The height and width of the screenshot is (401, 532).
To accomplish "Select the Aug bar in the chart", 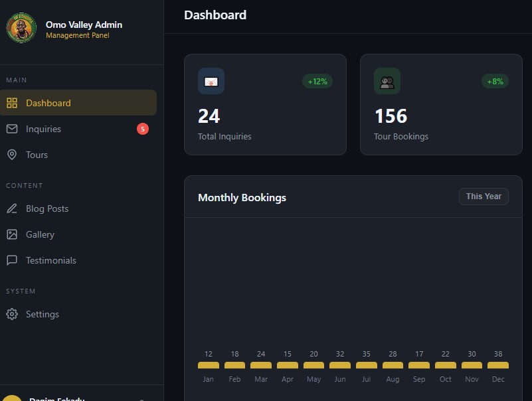I will click(x=393, y=365).
